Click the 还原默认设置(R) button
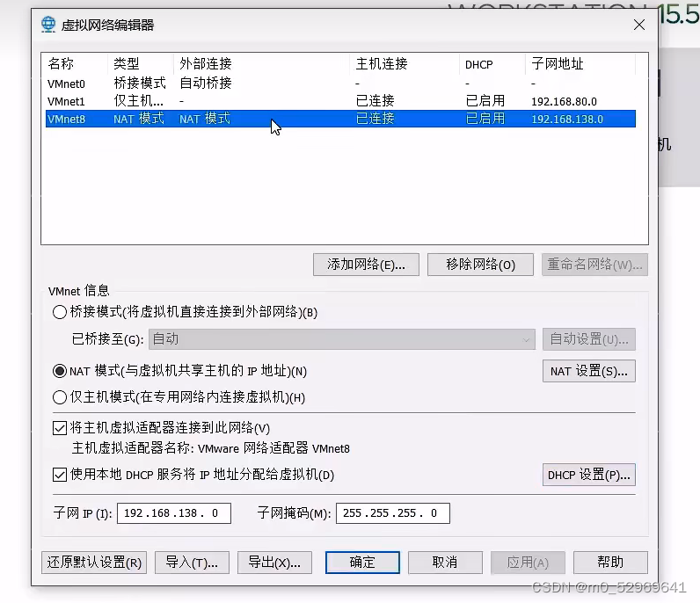 coord(94,563)
